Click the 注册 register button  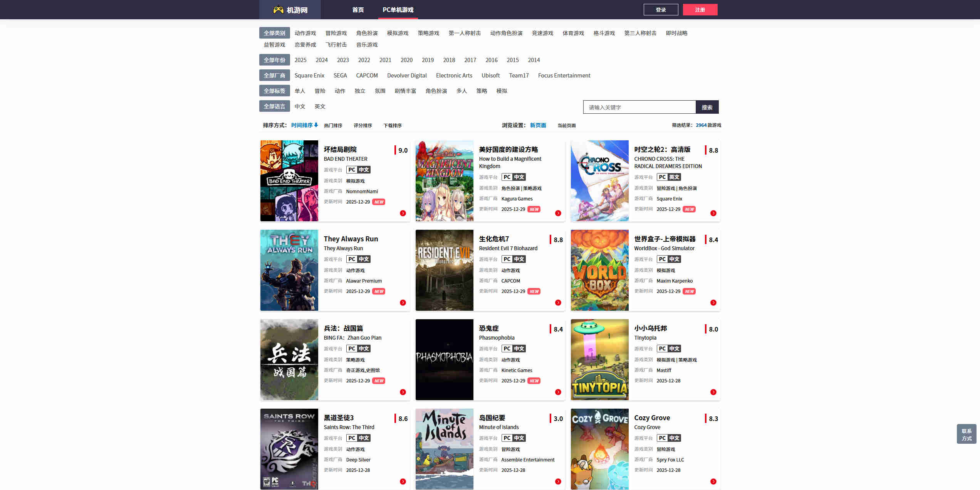700,10
